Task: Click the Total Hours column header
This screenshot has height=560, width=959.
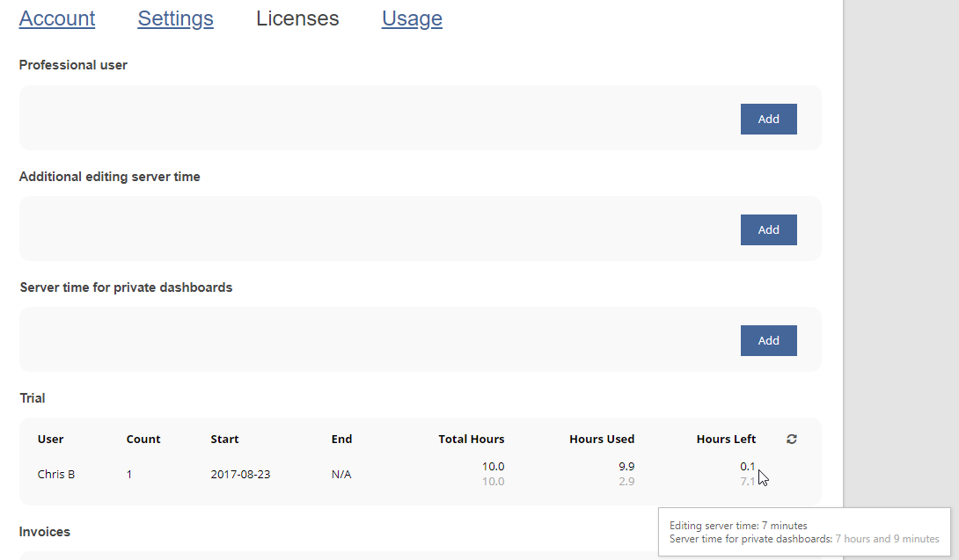Action: [x=472, y=440]
